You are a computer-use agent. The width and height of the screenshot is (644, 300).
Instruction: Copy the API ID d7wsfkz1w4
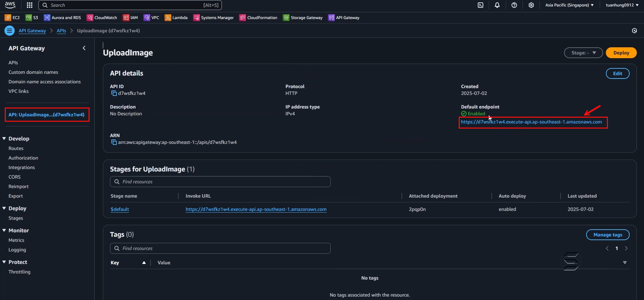[114, 93]
